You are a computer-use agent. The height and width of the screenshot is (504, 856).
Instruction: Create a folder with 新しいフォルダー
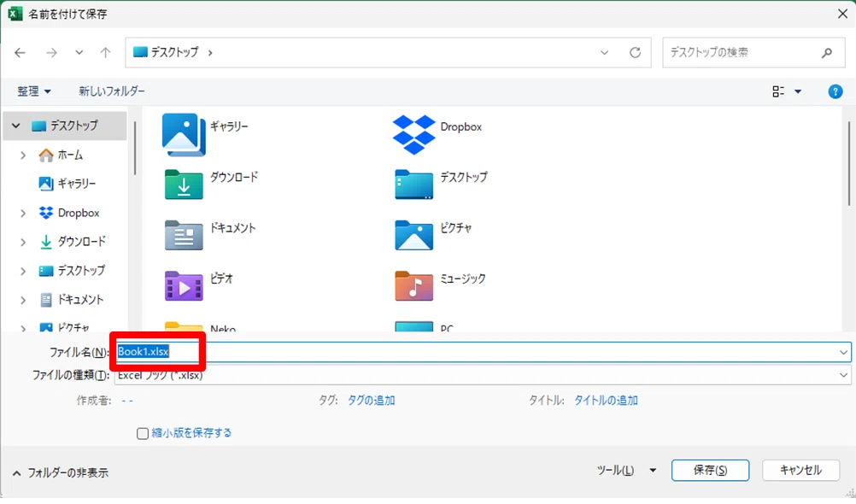[x=112, y=91]
